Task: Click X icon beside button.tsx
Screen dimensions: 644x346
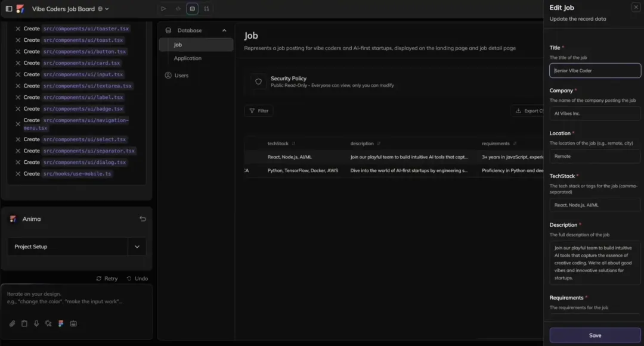Action: [18, 52]
